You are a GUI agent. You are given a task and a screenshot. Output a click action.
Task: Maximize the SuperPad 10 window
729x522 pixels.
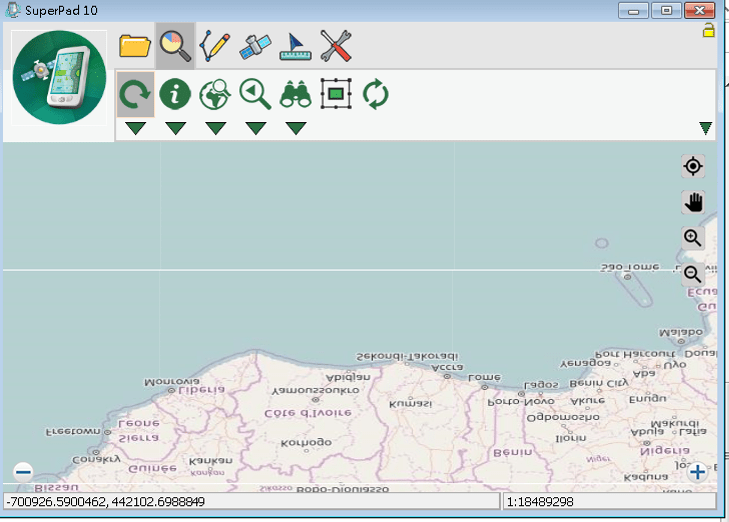click(666, 11)
